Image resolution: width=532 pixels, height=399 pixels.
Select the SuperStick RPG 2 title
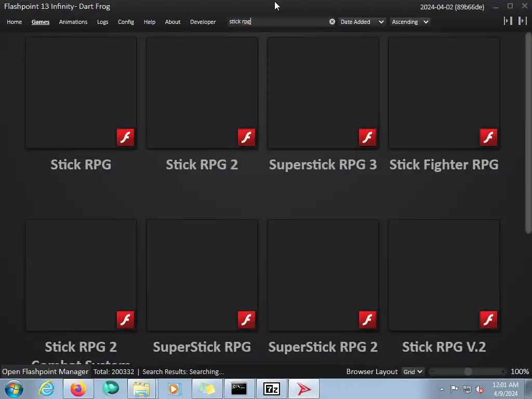[323, 347]
